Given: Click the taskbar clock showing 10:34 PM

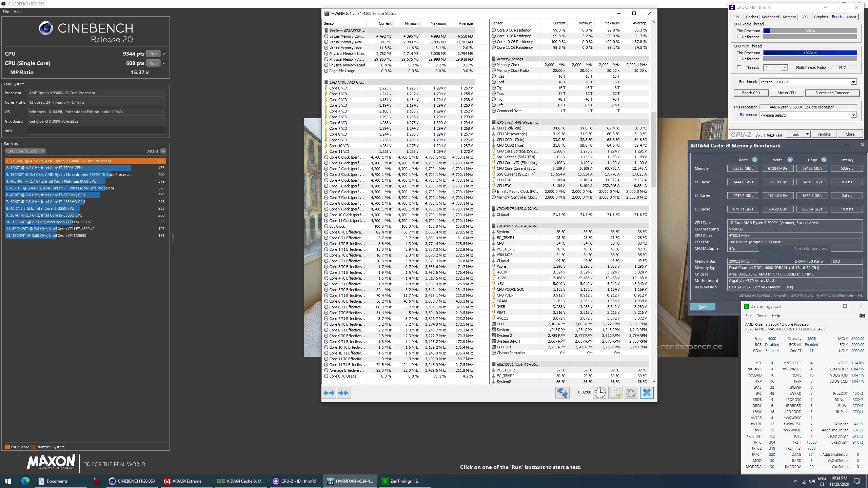Looking at the screenshot, I should point(840,481).
